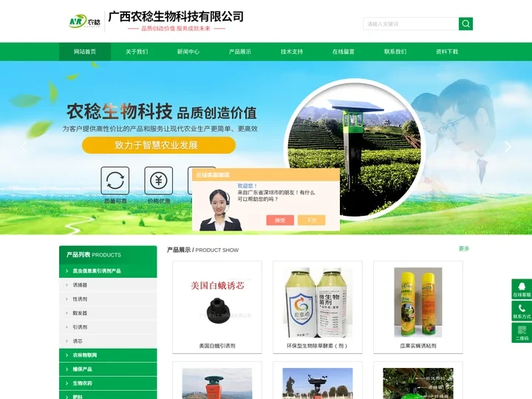532x399 pixels.
Task: Open 瓜果实蝇诱粘剂 title link
Action: click(418, 346)
